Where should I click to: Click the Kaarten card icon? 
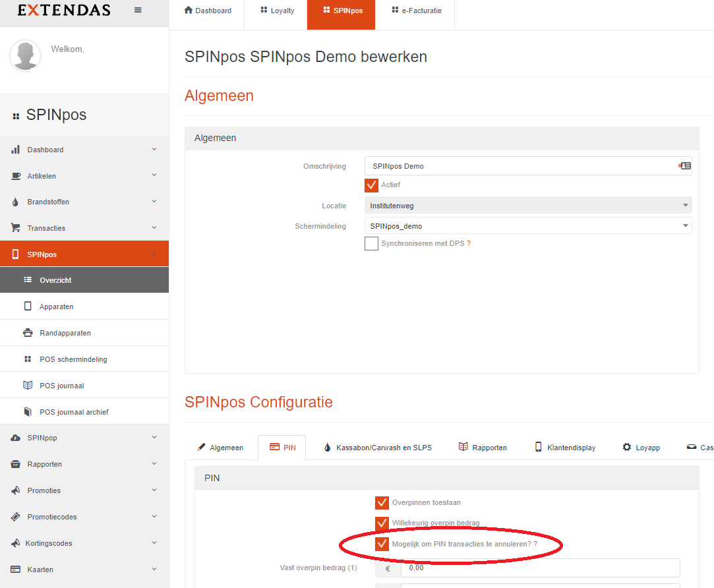pos(15,570)
